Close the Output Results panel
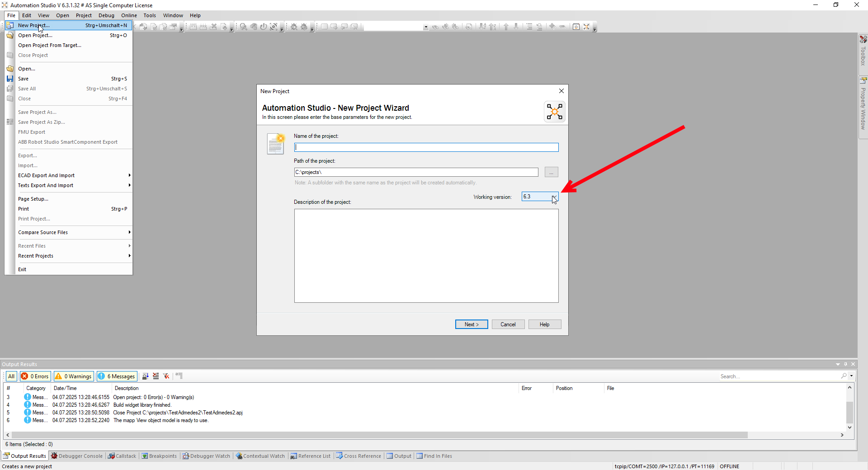 coord(853,364)
